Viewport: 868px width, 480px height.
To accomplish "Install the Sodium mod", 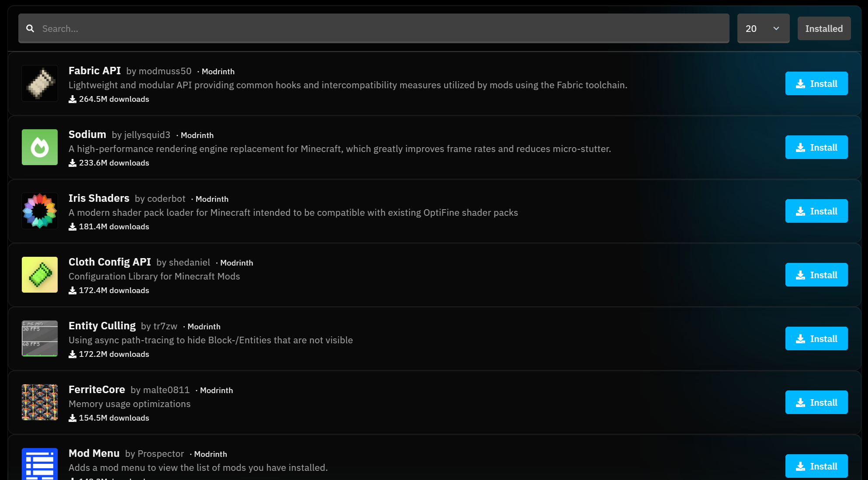I will coord(816,147).
